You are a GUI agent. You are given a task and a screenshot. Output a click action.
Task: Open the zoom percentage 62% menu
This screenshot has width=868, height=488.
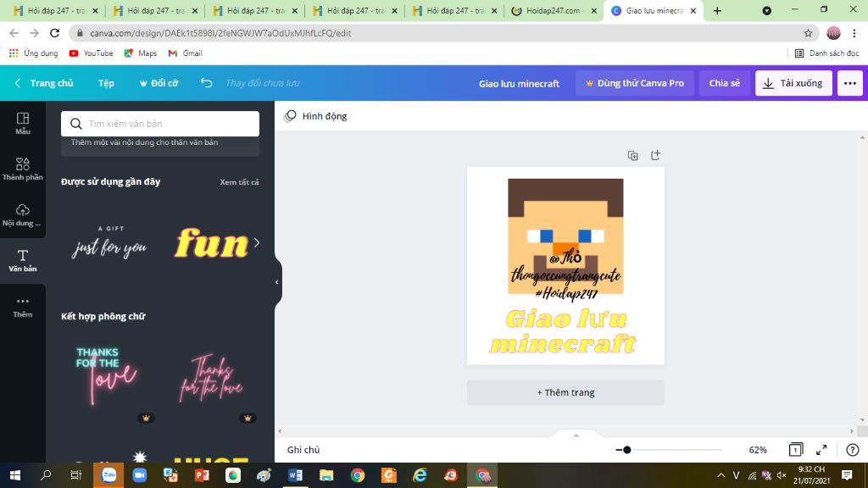click(758, 450)
